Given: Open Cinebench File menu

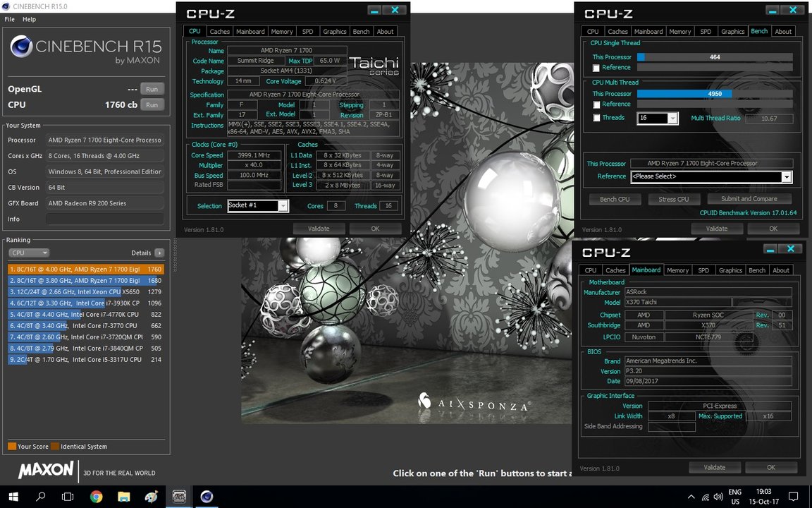Looking at the screenshot, I should coord(9,19).
